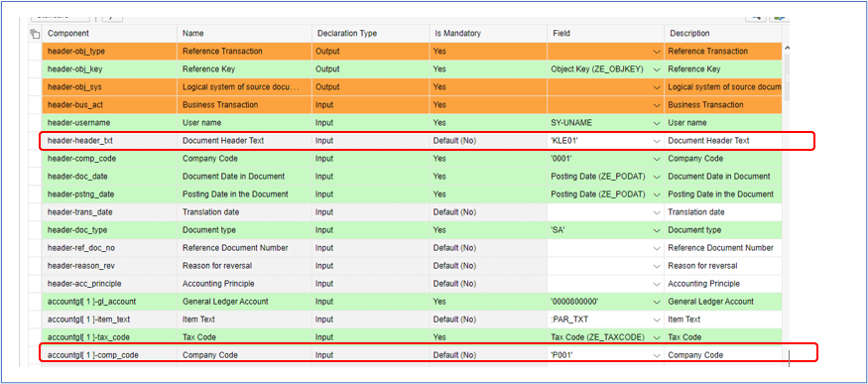Open Field dropdown showing '0001'
The width and height of the screenshot is (868, 384).
657,159
